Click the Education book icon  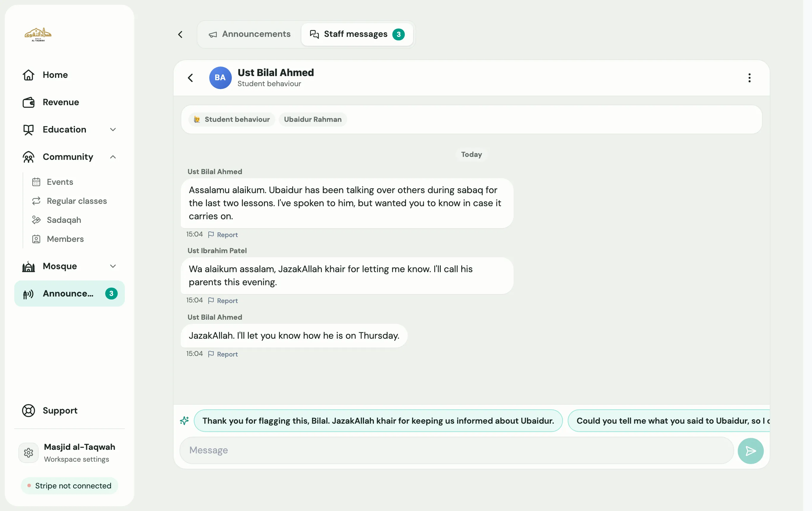point(28,130)
